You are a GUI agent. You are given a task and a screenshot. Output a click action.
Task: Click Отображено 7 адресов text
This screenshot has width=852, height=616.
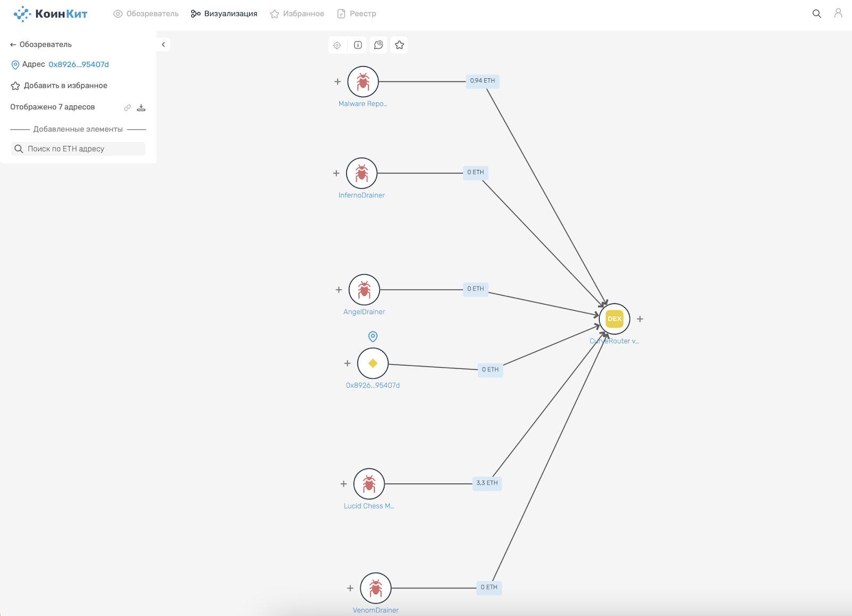tap(53, 107)
